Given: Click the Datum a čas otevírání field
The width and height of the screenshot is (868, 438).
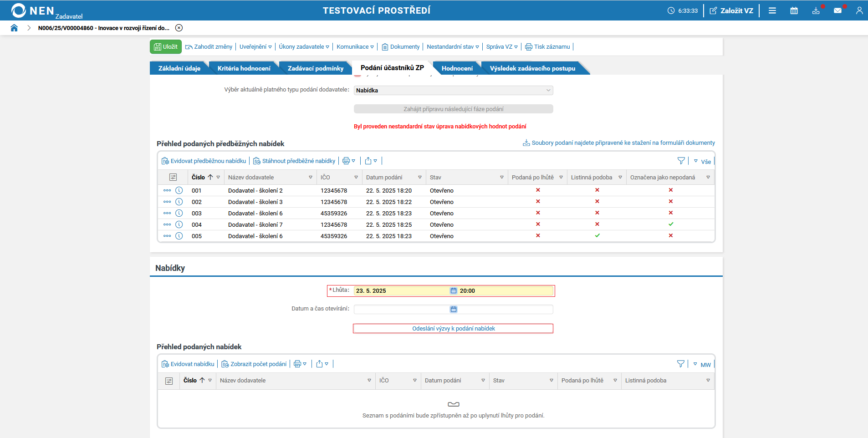Looking at the screenshot, I should [401, 310].
